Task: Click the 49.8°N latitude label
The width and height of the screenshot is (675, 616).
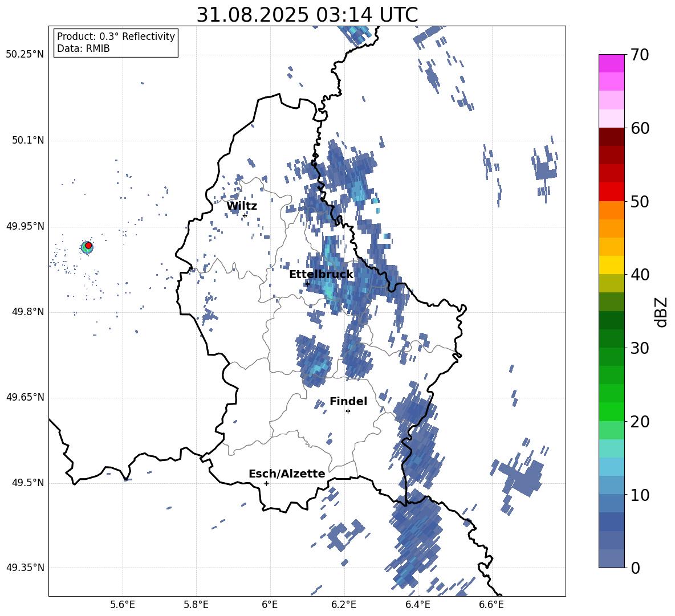Action: click(x=27, y=312)
